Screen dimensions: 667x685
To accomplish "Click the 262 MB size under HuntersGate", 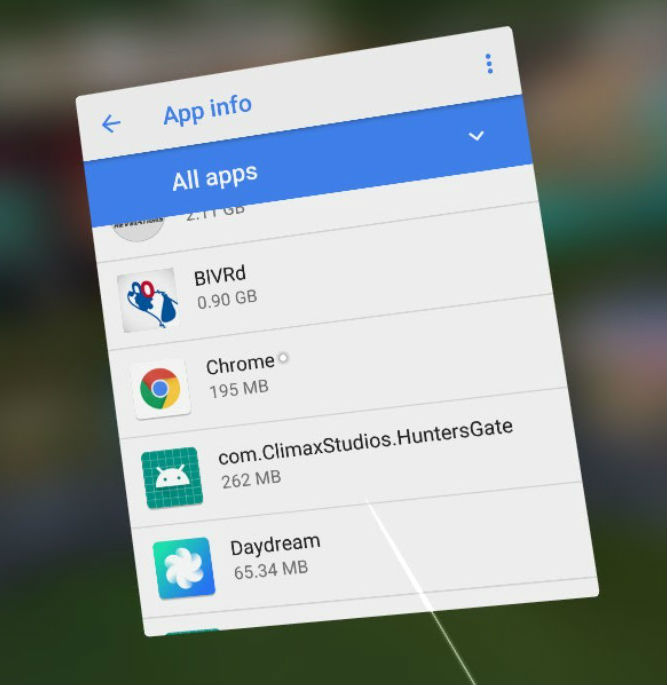I will (x=251, y=479).
